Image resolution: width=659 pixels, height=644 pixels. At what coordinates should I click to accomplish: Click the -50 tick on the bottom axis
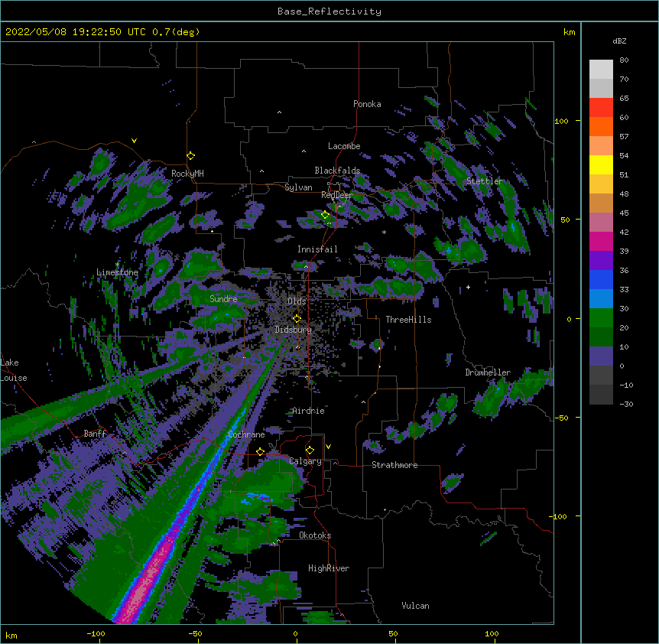[x=195, y=633]
